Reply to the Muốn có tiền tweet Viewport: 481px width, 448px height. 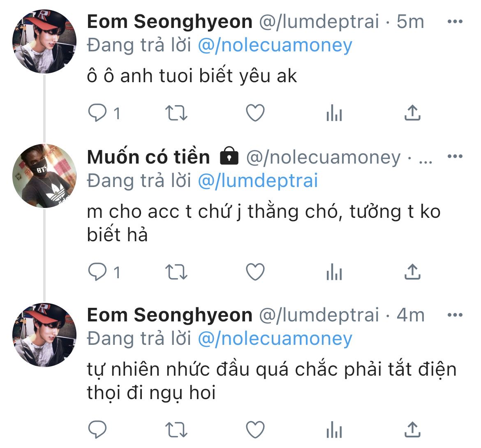[x=98, y=272]
